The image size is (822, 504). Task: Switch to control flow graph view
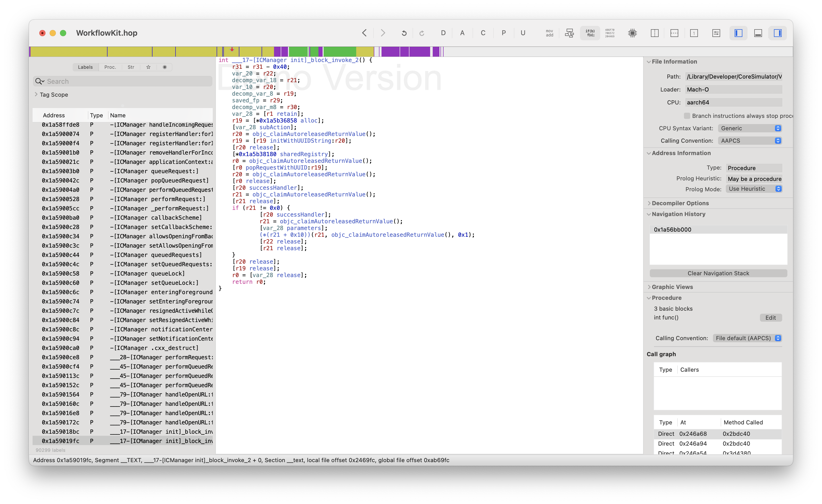click(x=569, y=33)
